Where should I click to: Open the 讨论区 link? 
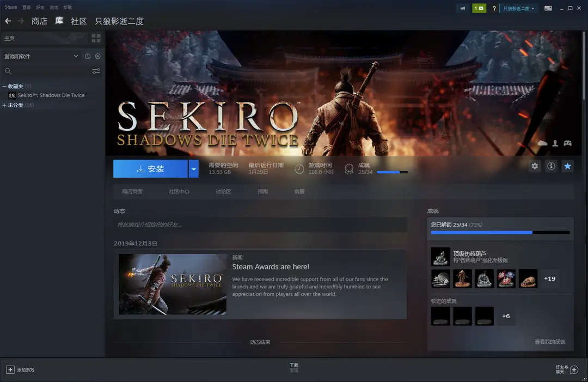click(223, 191)
